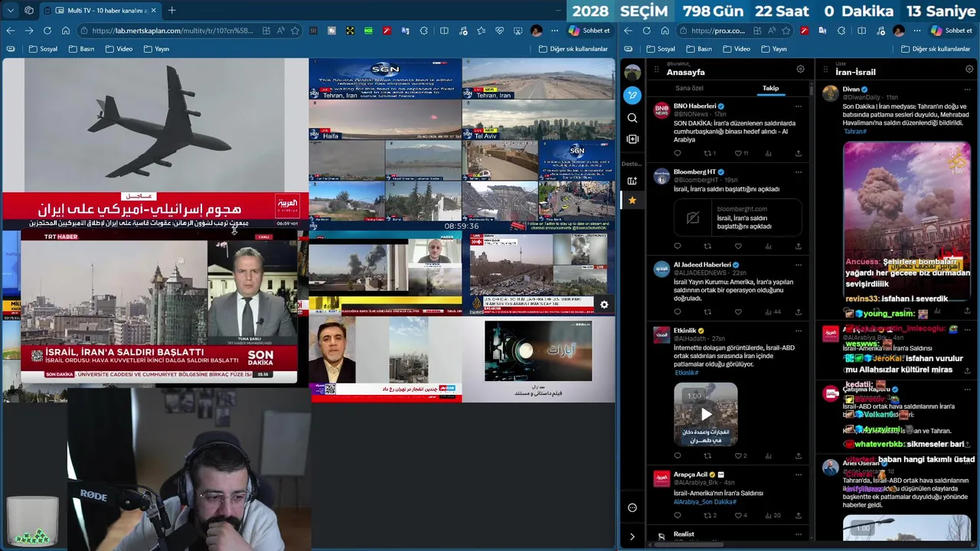Click red extension icon in right browser toolbar
The width and height of the screenshot is (980, 551).
tap(804, 31)
